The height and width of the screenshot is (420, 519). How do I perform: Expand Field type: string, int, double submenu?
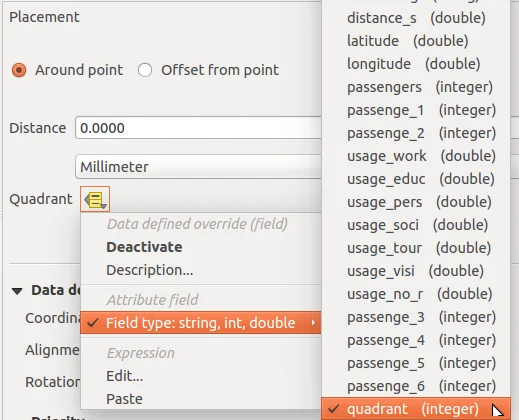point(201,323)
